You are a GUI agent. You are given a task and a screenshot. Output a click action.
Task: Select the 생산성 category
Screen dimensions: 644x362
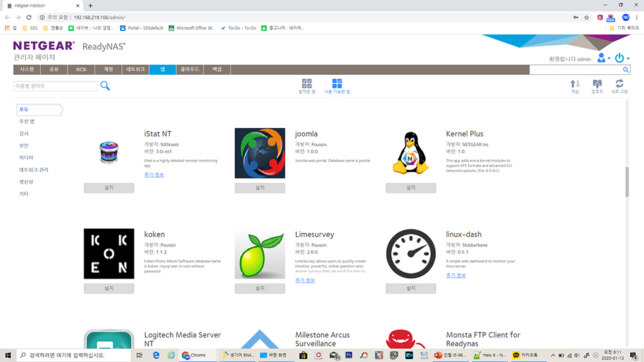click(26, 182)
